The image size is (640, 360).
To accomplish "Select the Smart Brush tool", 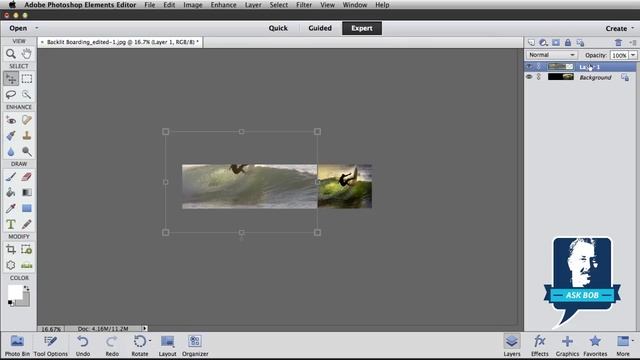I will click(11, 136).
